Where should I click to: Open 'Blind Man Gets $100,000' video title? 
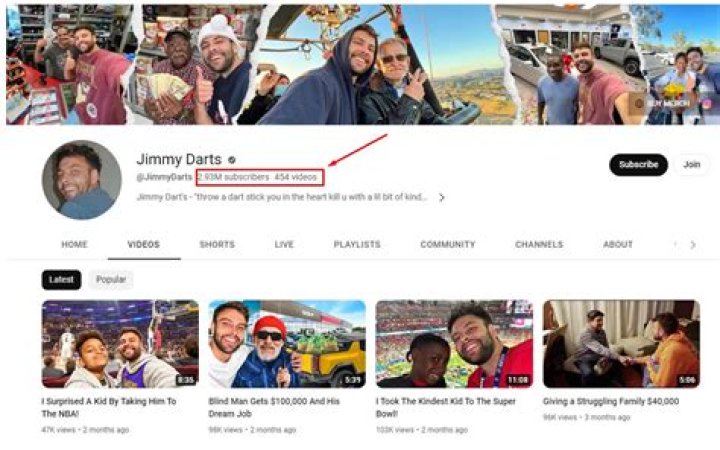coord(274,407)
